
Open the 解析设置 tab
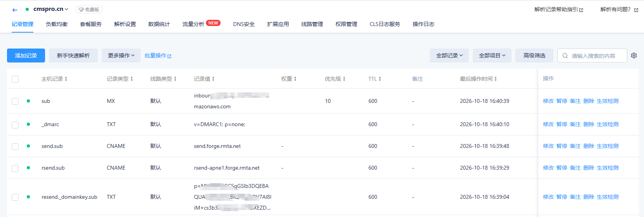coord(125,24)
